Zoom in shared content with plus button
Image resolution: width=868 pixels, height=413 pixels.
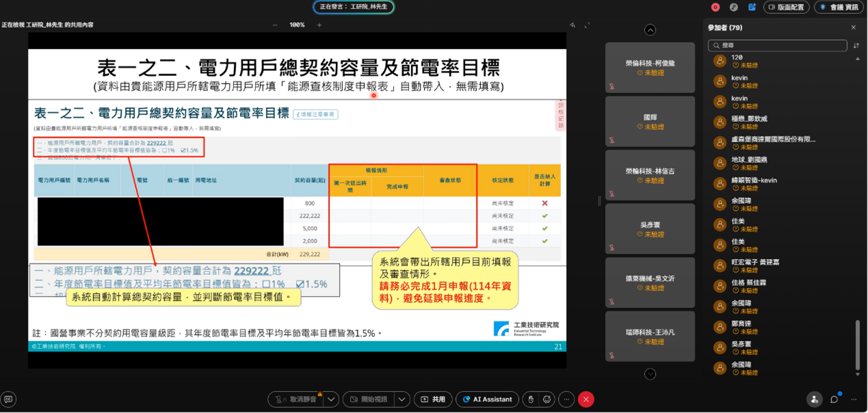[319, 25]
